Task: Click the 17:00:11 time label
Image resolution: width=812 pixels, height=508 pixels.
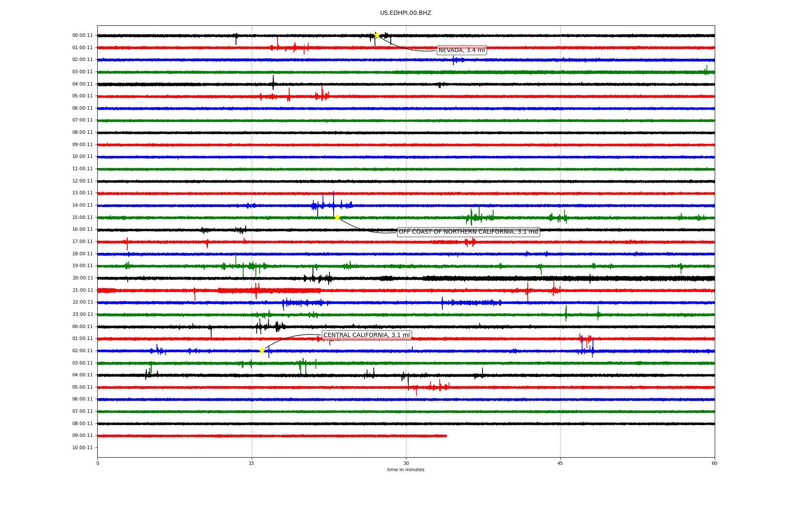Action: pos(82,242)
